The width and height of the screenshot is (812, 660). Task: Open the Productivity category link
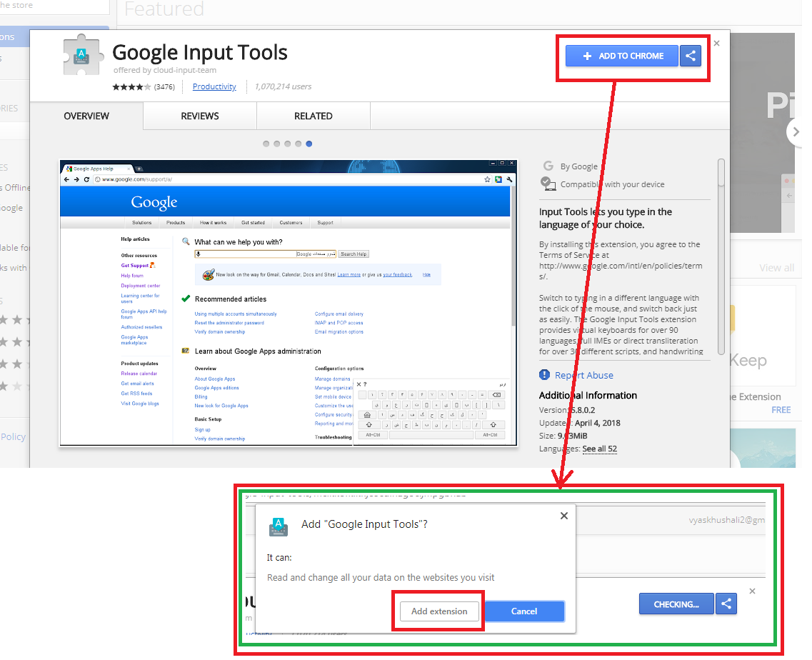214,86
